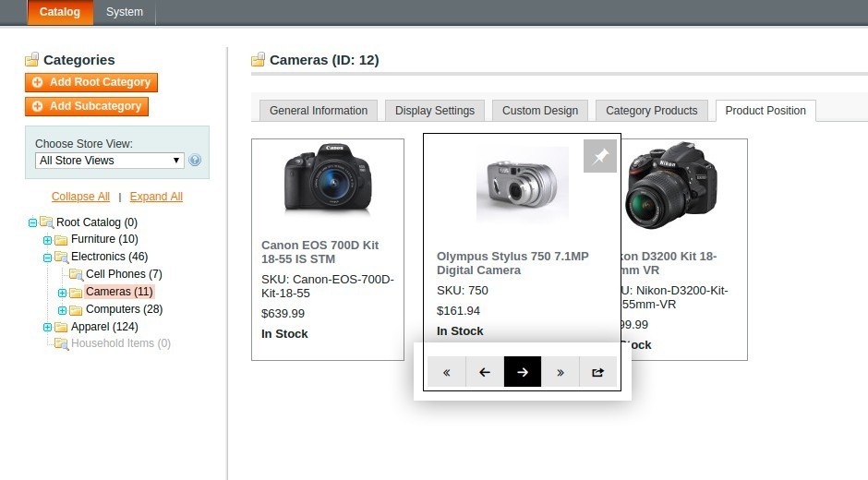Image resolution: width=868 pixels, height=480 pixels.
Task: Open the All Store Views dropdown
Action: [110, 160]
